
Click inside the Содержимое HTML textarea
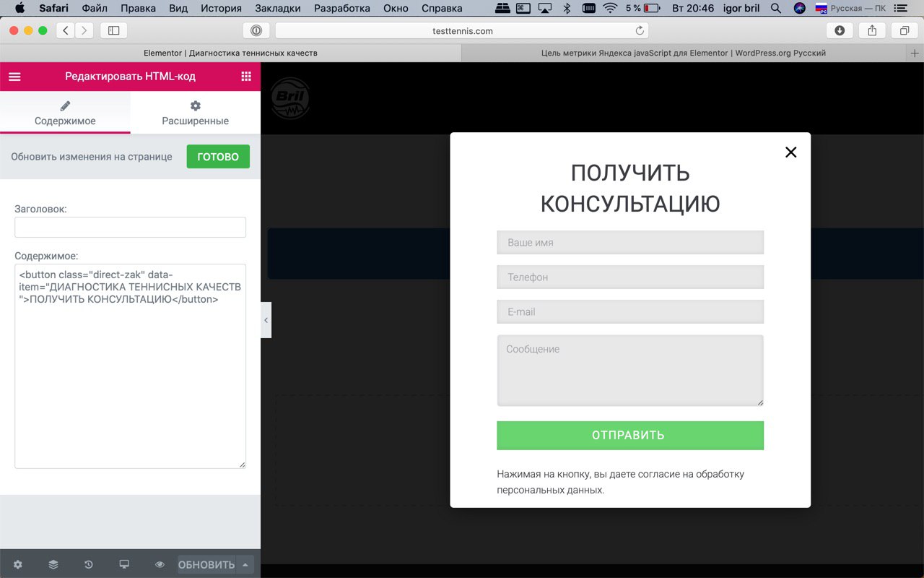[130, 366]
